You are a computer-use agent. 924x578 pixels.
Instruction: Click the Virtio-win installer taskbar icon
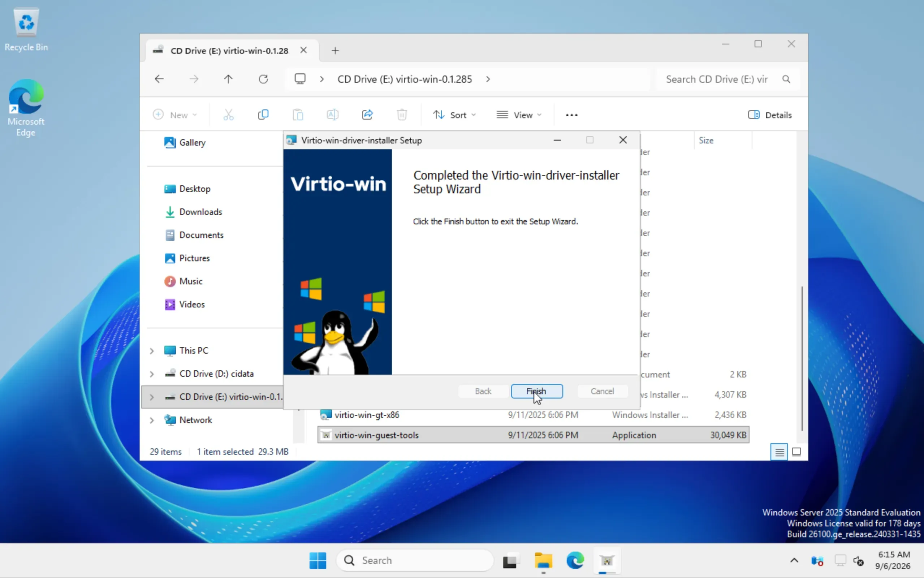pyautogui.click(x=607, y=560)
